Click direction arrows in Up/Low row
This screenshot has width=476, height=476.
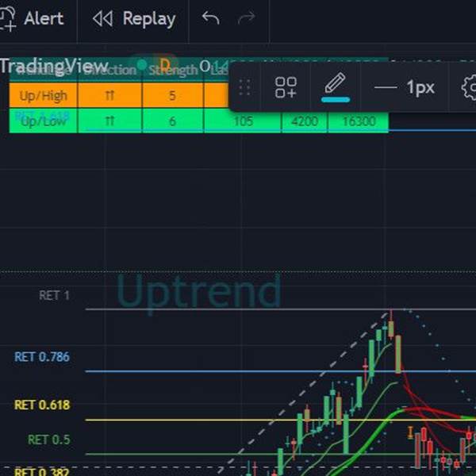tap(109, 121)
